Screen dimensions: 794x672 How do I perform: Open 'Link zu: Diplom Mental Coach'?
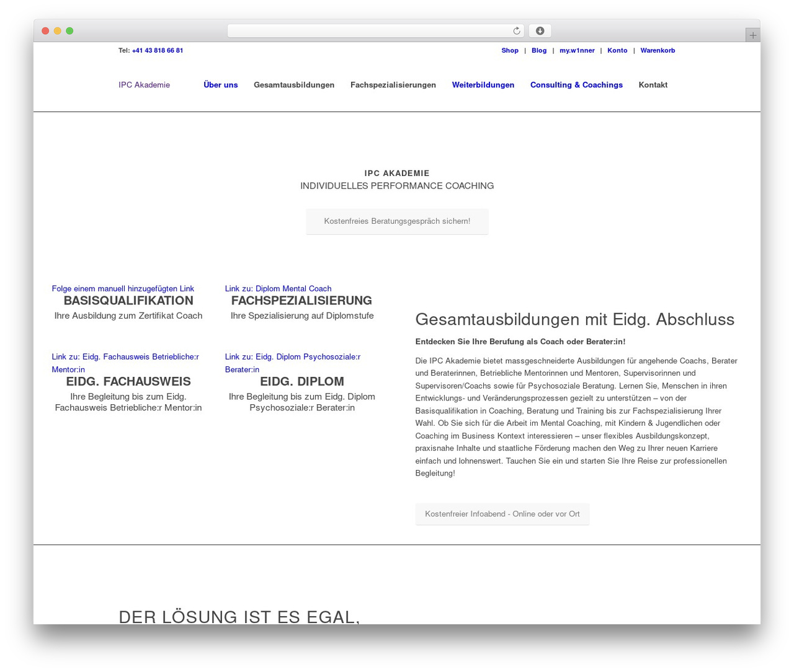pyautogui.click(x=278, y=289)
